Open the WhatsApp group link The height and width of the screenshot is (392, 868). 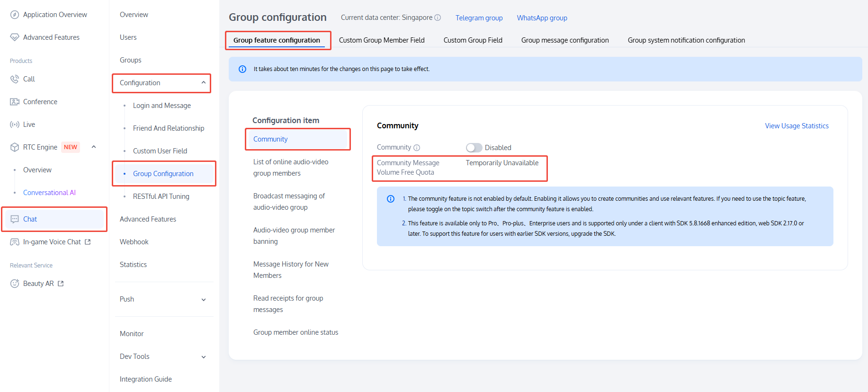click(542, 18)
